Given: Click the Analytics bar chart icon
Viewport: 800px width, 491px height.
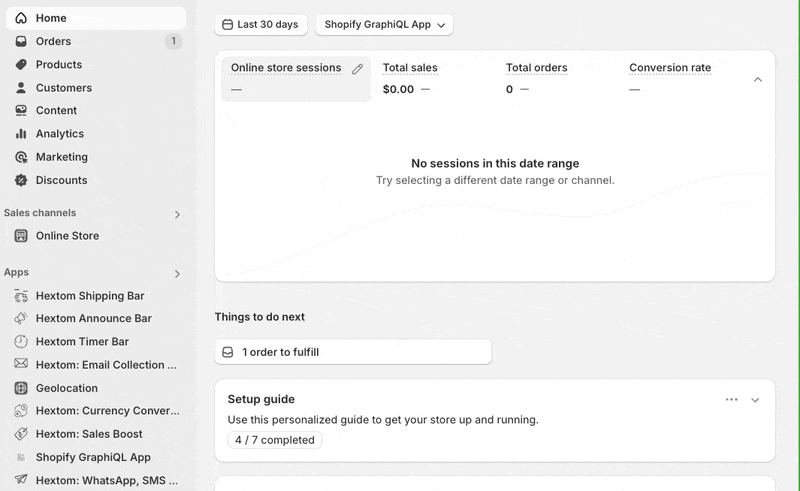Looking at the screenshot, I should pos(21,134).
